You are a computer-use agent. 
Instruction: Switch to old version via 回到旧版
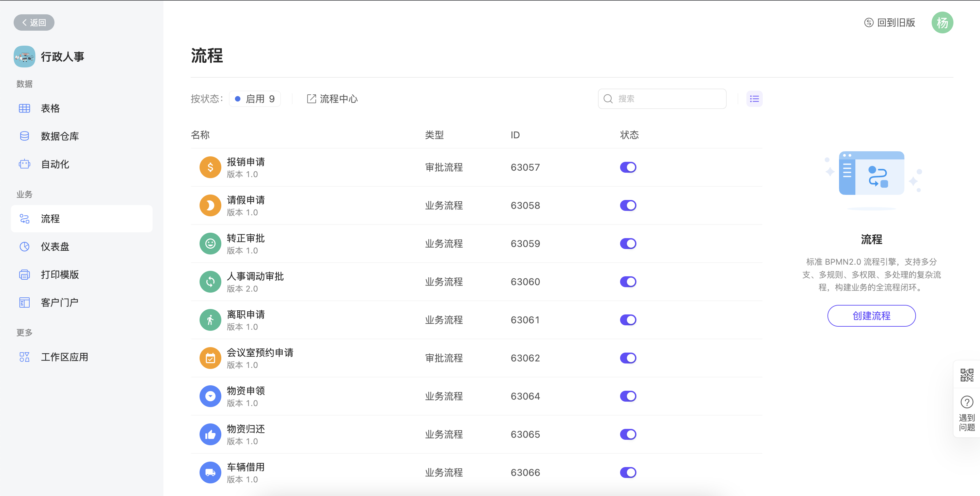(x=889, y=22)
